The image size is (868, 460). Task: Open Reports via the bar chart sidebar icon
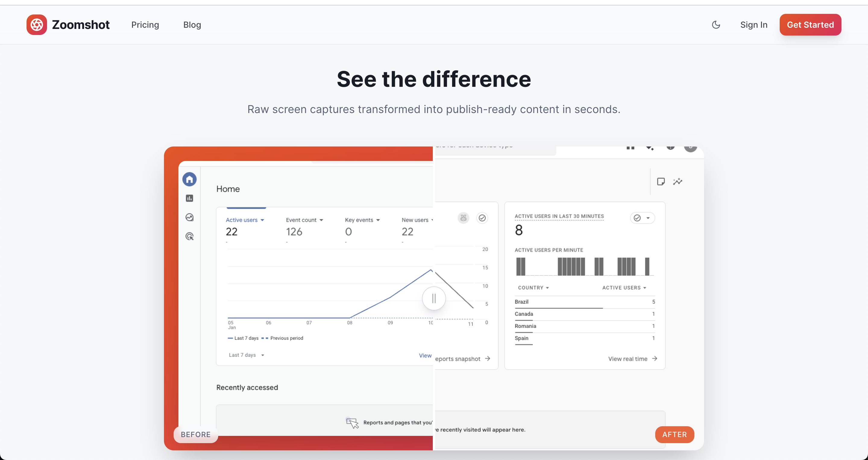click(189, 198)
